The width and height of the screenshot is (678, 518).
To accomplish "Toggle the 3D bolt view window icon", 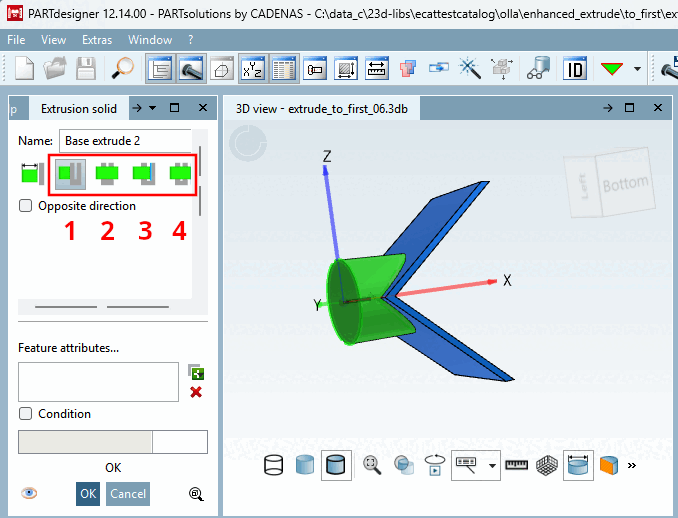I will point(191,68).
